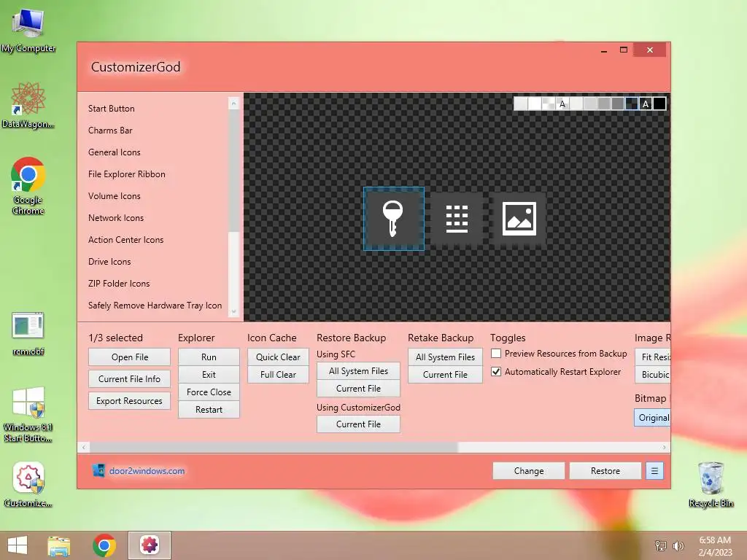747x560 pixels.
Task: Open the Recycle Bin
Action: [711, 484]
